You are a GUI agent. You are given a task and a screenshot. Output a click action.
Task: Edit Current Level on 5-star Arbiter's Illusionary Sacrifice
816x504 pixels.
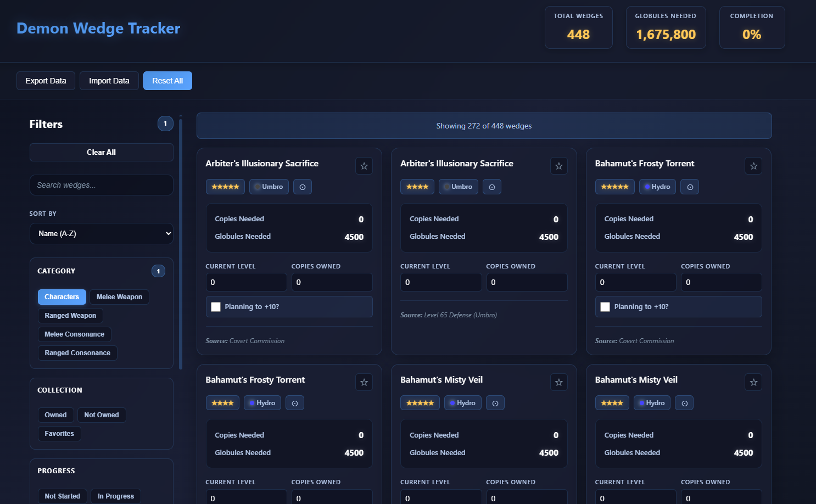point(247,282)
